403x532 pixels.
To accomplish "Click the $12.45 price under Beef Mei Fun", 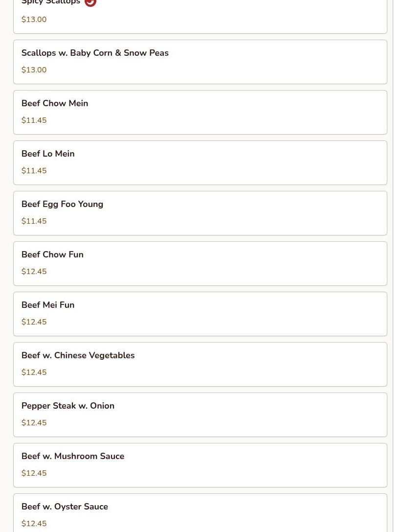I will [34, 322].
